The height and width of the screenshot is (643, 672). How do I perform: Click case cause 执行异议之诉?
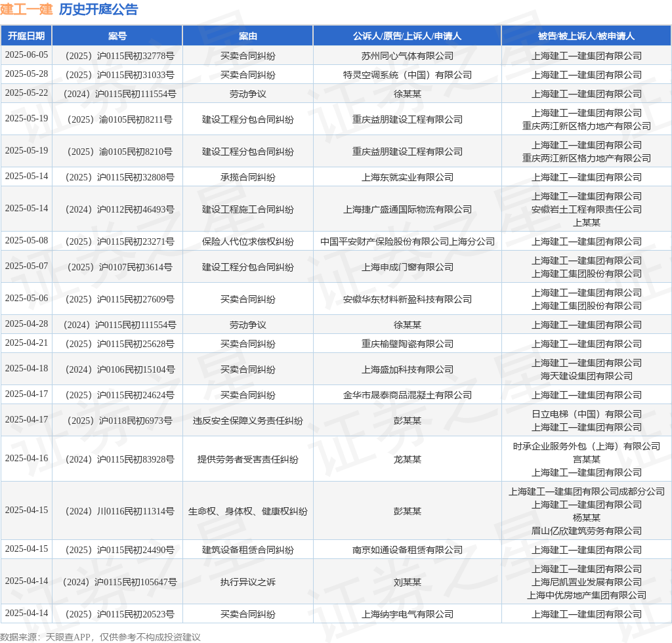coord(247,582)
